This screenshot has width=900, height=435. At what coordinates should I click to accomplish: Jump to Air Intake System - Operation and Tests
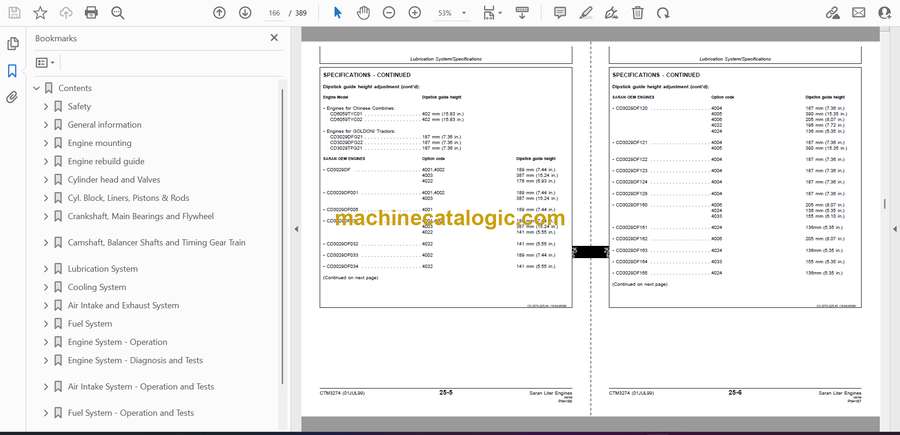pos(141,387)
